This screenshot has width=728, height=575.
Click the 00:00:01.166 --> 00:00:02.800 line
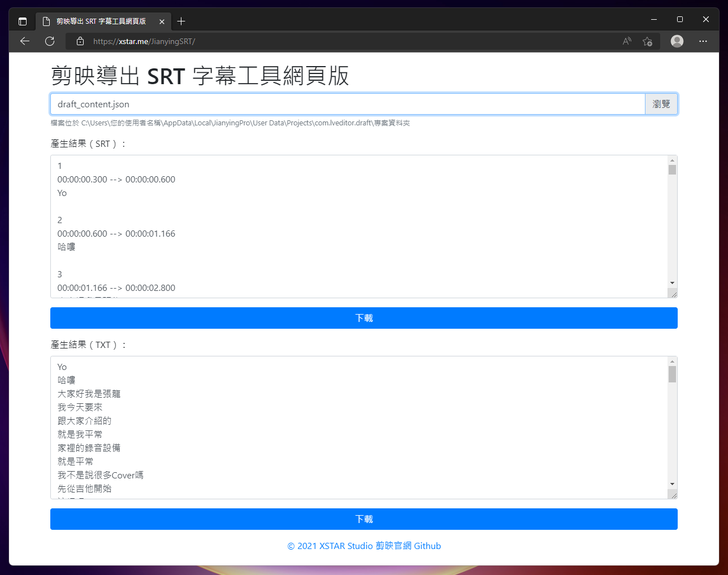tap(116, 288)
